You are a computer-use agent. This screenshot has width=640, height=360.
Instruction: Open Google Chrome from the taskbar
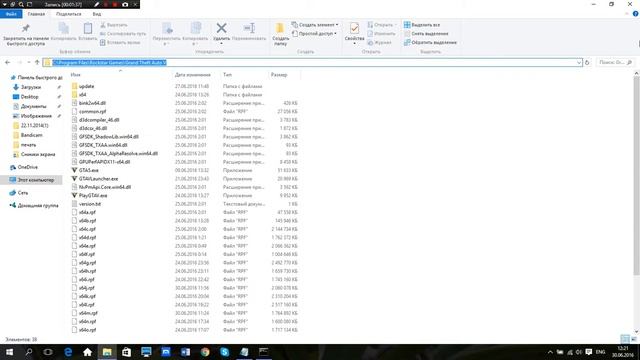[205, 352]
